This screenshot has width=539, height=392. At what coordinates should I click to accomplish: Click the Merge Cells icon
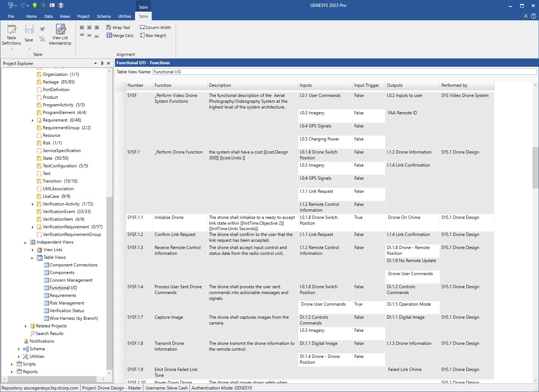[120, 35]
